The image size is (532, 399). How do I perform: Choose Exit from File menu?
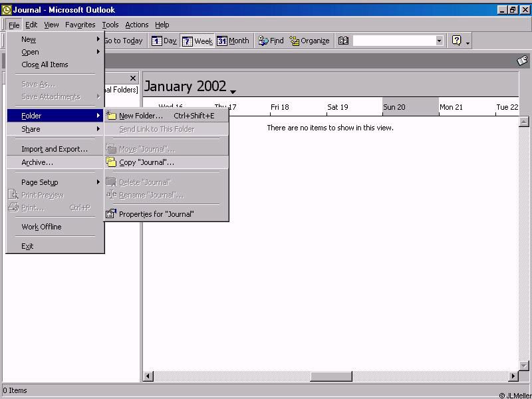click(55, 246)
